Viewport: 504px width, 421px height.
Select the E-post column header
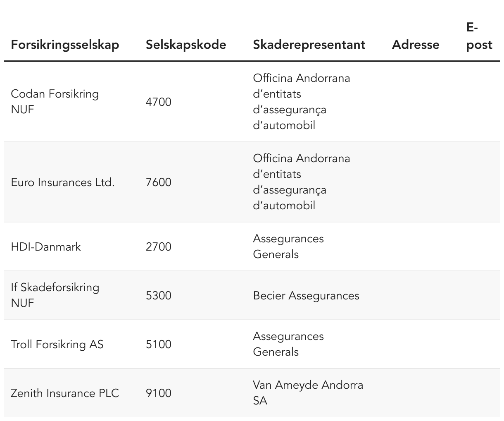click(479, 36)
